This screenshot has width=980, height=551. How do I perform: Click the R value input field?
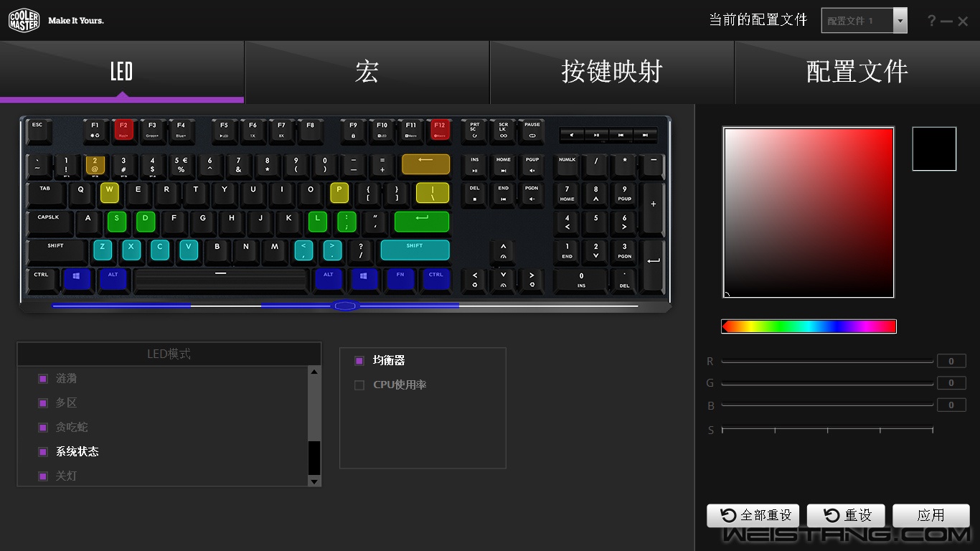pyautogui.click(x=951, y=362)
